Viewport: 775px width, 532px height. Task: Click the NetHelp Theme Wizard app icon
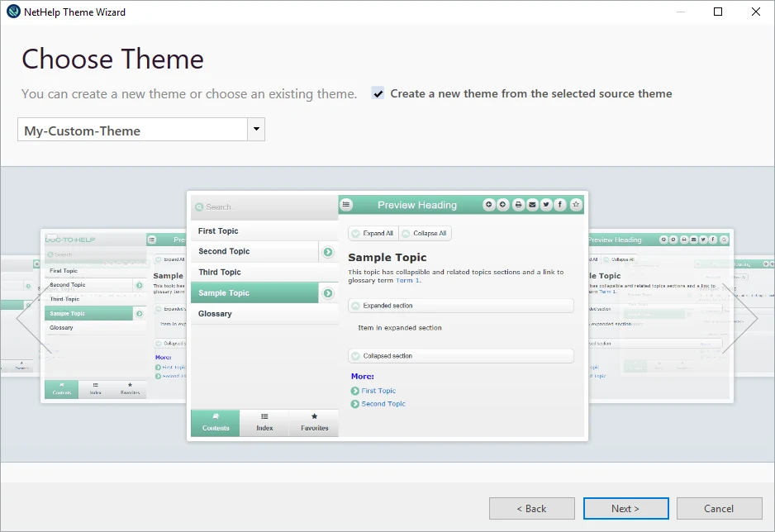(13, 12)
